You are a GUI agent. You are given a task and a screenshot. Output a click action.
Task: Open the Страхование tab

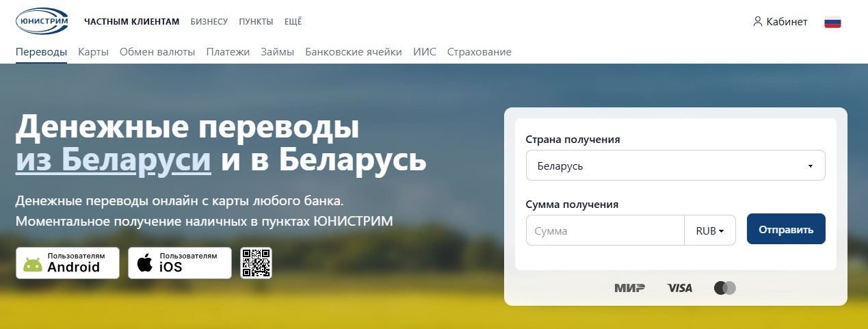(x=479, y=52)
